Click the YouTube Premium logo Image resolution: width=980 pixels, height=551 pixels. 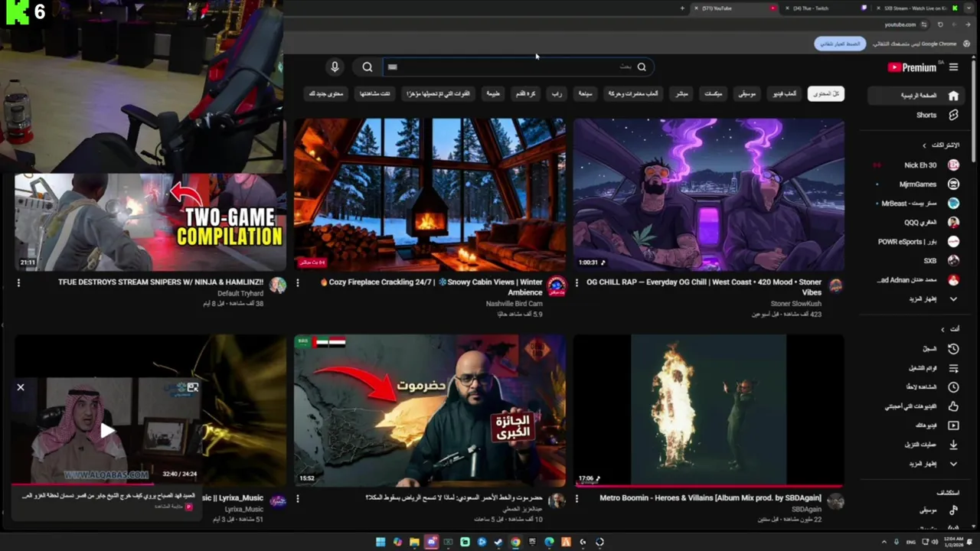[912, 67]
